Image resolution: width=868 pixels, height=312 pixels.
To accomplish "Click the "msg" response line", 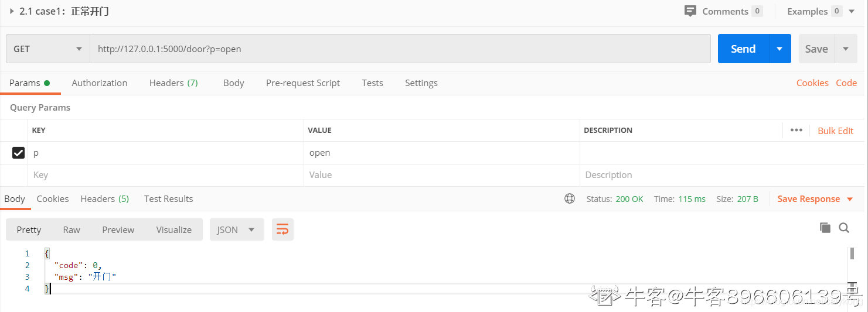I will [85, 277].
